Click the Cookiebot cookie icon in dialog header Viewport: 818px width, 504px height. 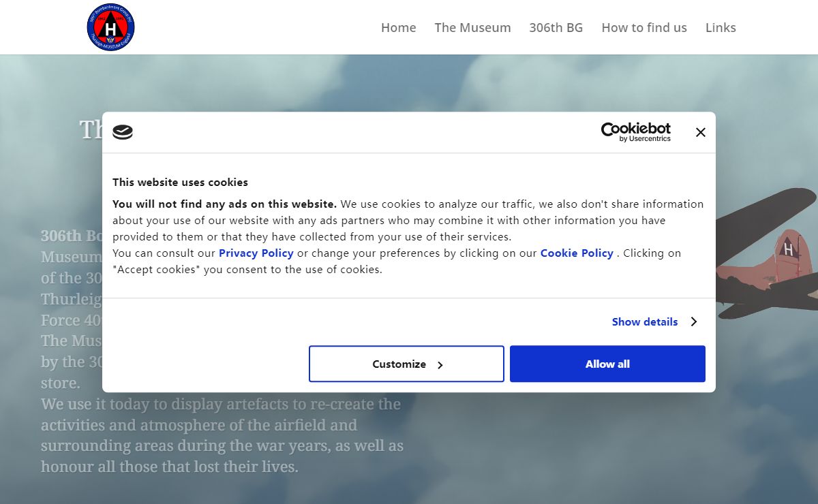pos(123,132)
